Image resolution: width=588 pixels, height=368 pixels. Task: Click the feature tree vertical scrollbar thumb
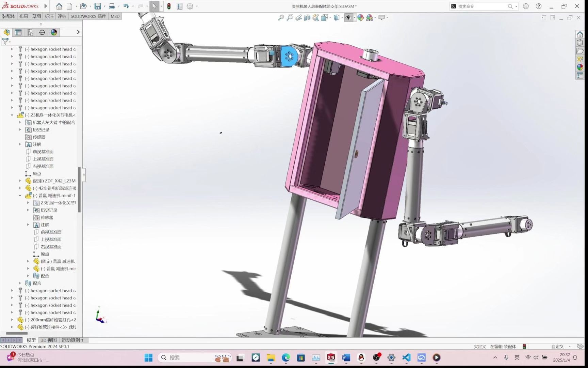coord(79,189)
